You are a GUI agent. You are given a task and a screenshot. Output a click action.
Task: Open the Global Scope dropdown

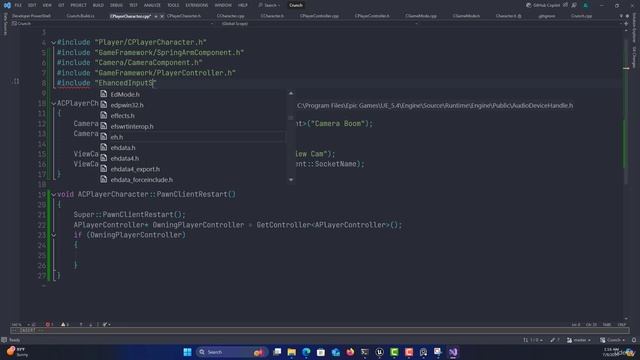(318, 24)
